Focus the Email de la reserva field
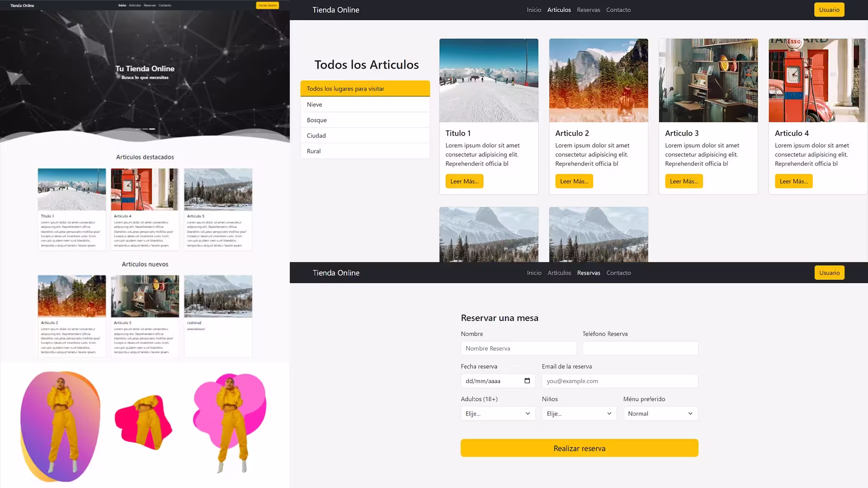The width and height of the screenshot is (868, 488). click(619, 381)
